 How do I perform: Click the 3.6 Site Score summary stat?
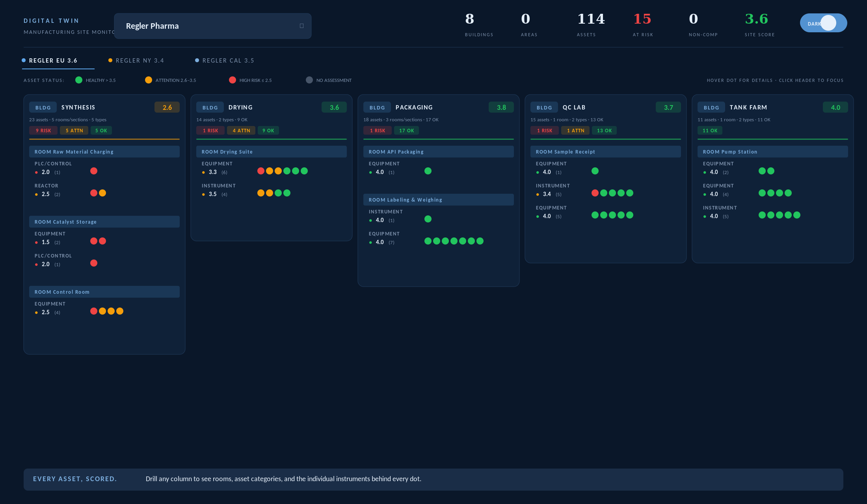[x=759, y=24]
